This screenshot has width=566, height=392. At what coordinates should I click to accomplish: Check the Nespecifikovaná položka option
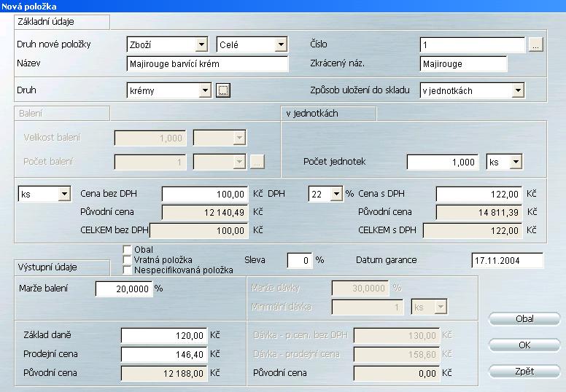[127, 270]
